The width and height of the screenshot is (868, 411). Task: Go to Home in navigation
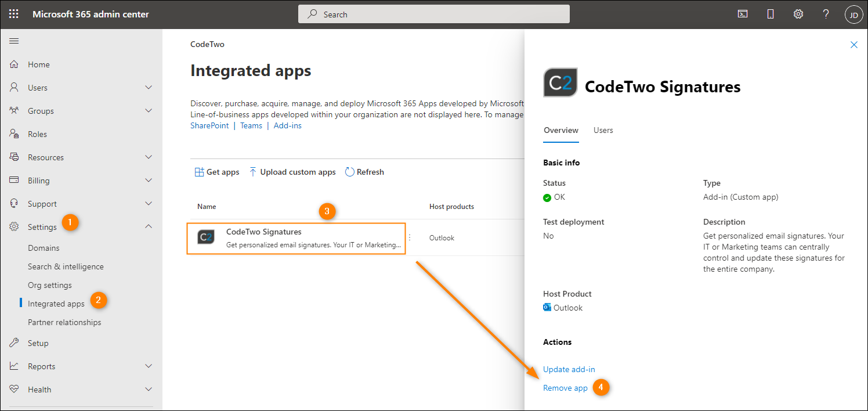click(39, 64)
